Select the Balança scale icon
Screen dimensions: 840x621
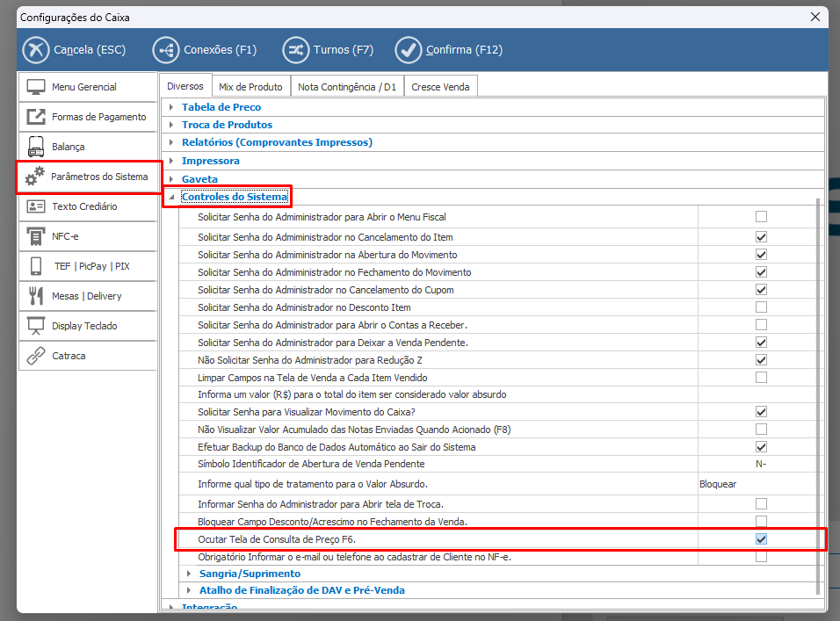tap(36, 147)
